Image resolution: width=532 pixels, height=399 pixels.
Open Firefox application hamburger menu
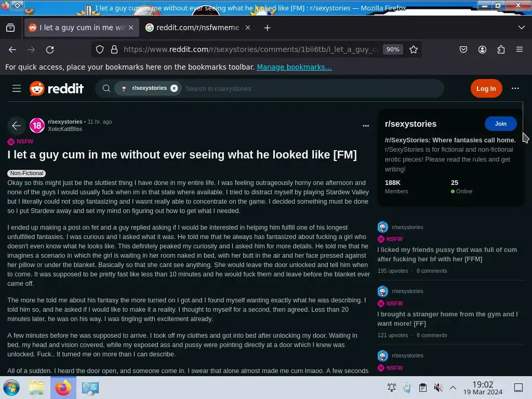(520, 49)
